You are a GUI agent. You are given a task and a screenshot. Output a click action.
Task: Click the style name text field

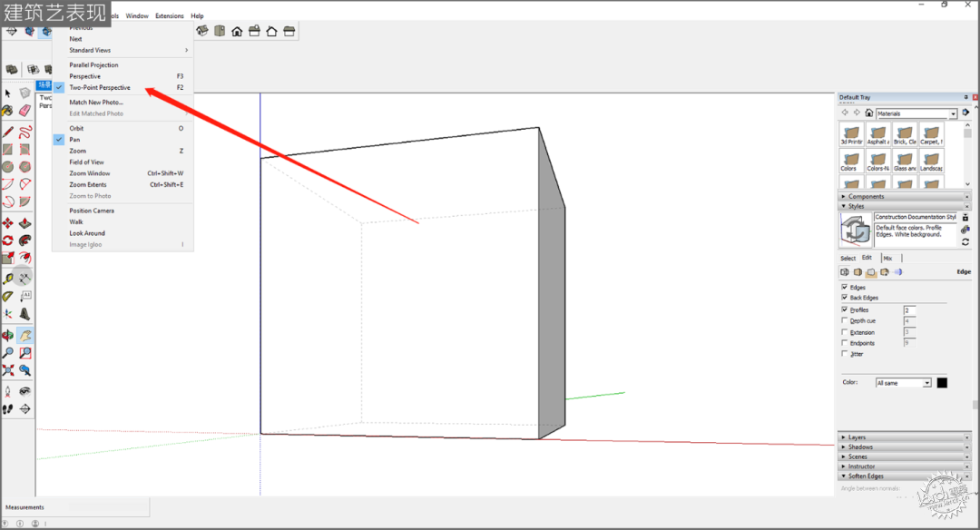[916, 217]
